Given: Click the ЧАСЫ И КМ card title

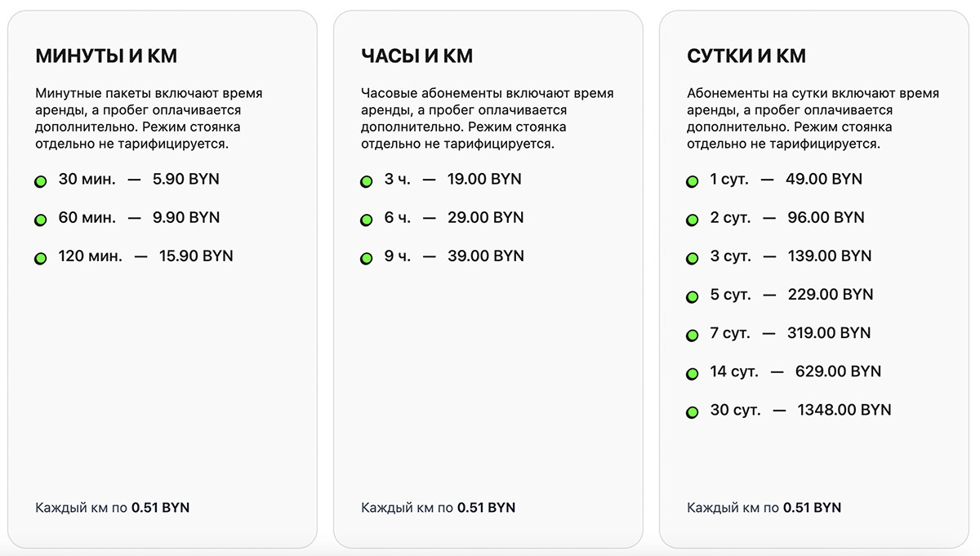Looking at the screenshot, I should [x=416, y=56].
